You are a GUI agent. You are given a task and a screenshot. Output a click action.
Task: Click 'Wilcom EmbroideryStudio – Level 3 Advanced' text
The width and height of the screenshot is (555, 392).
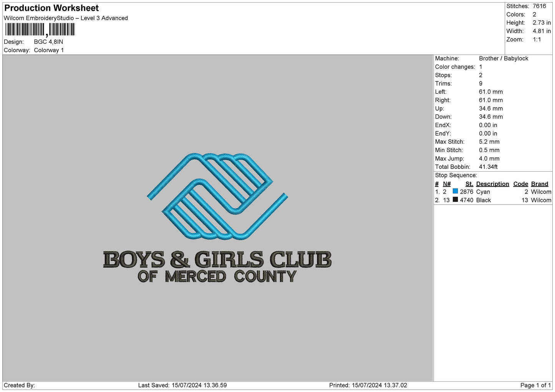66,18
